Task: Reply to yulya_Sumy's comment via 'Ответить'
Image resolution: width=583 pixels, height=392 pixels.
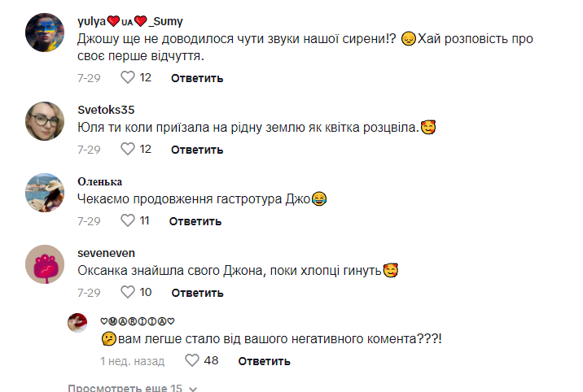Action: (x=197, y=78)
